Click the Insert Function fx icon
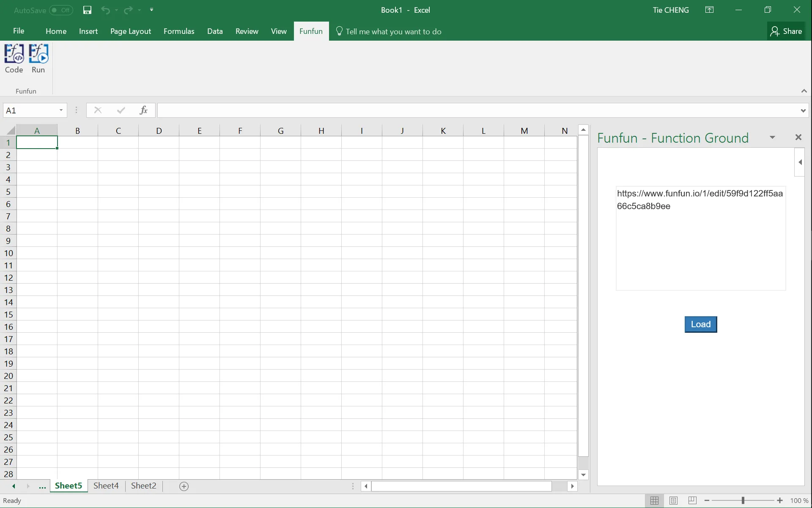The height and width of the screenshot is (508, 812). coord(143,110)
